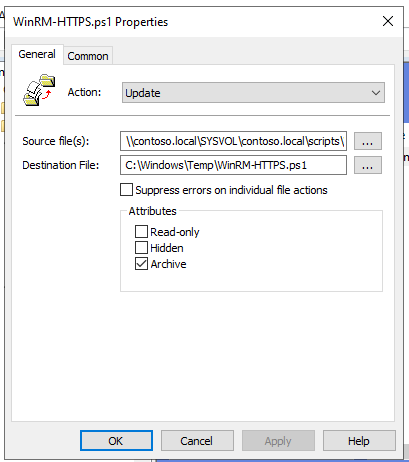
Task: Switch to the Common tab
Action: pyautogui.click(x=88, y=56)
